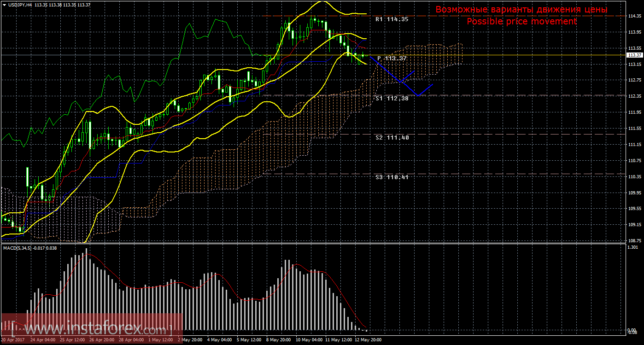Select the S2 111.40 support label
Image resolution: width=644 pixels, height=345 pixels.
[392, 137]
